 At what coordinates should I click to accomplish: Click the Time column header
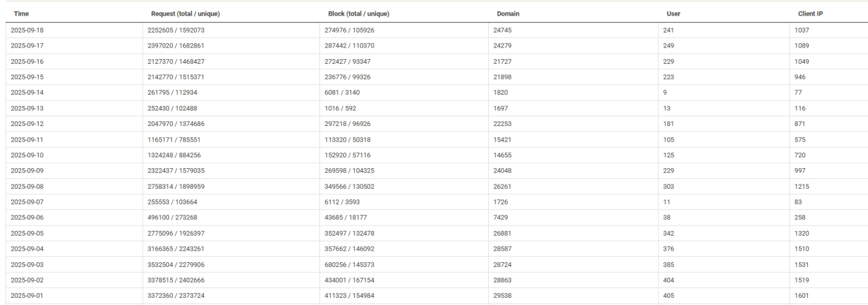[21, 14]
